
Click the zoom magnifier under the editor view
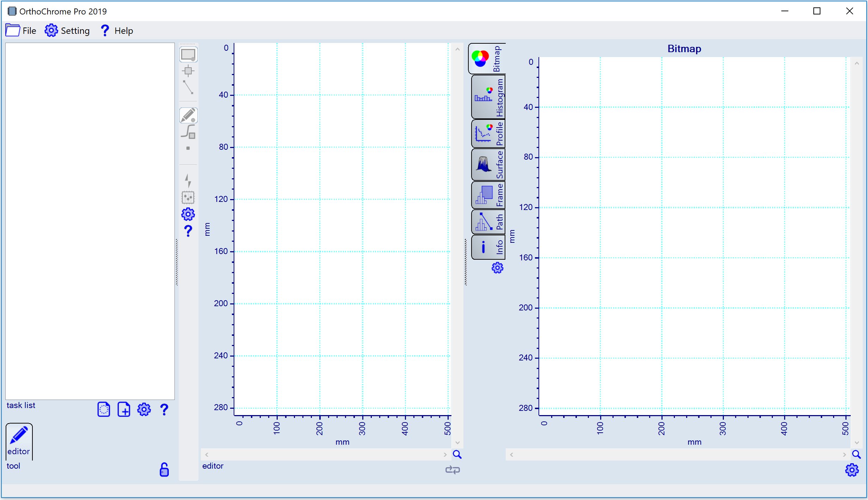(457, 455)
